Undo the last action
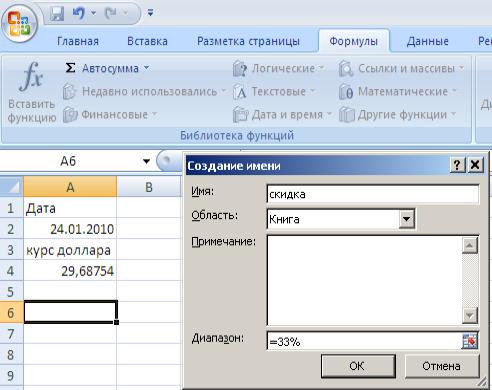Image resolution: width=492 pixels, height=390 pixels. pyautogui.click(x=79, y=13)
